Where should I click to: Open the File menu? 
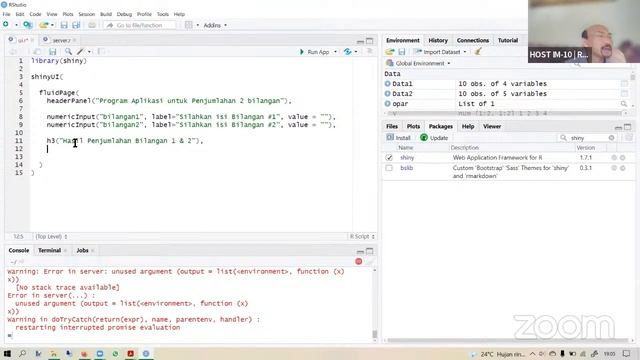click(x=7, y=14)
